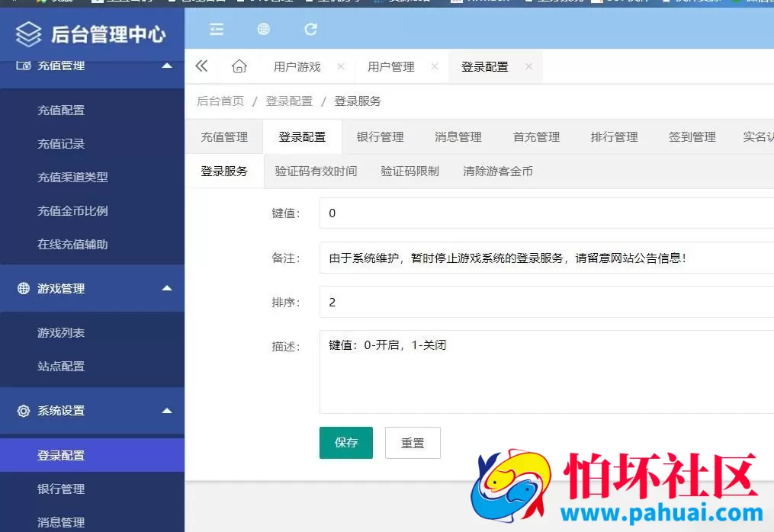Screen dimensions: 774x532
Task: Click the 后台管理中心 title text
Action: pyautogui.click(x=108, y=34)
